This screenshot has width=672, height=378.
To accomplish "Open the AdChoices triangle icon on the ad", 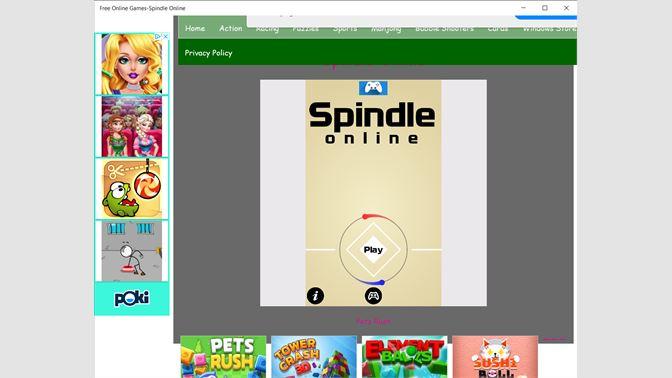I will tap(158, 37).
